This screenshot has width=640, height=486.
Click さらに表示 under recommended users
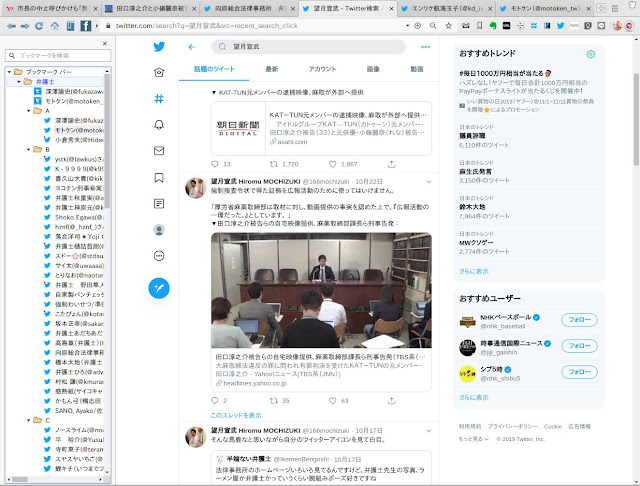tap(473, 397)
